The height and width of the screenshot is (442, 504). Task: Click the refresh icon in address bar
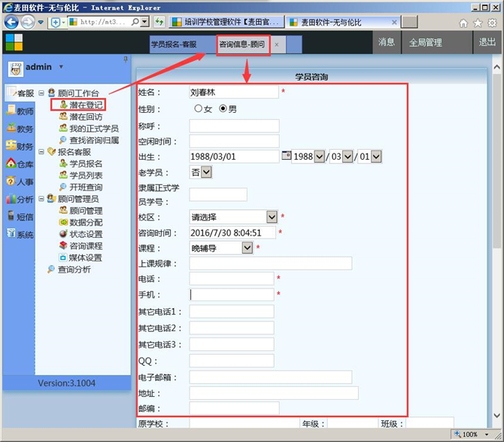coord(159,22)
